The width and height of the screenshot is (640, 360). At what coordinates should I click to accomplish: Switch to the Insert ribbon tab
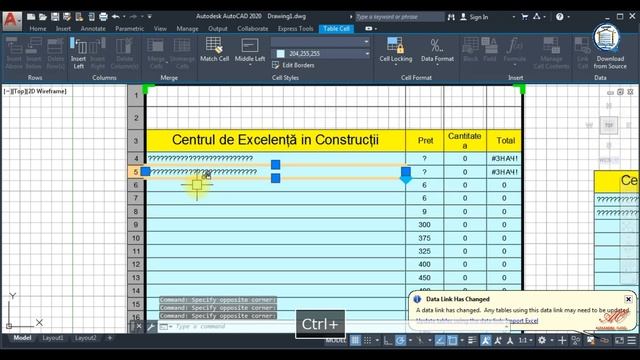click(x=63, y=29)
